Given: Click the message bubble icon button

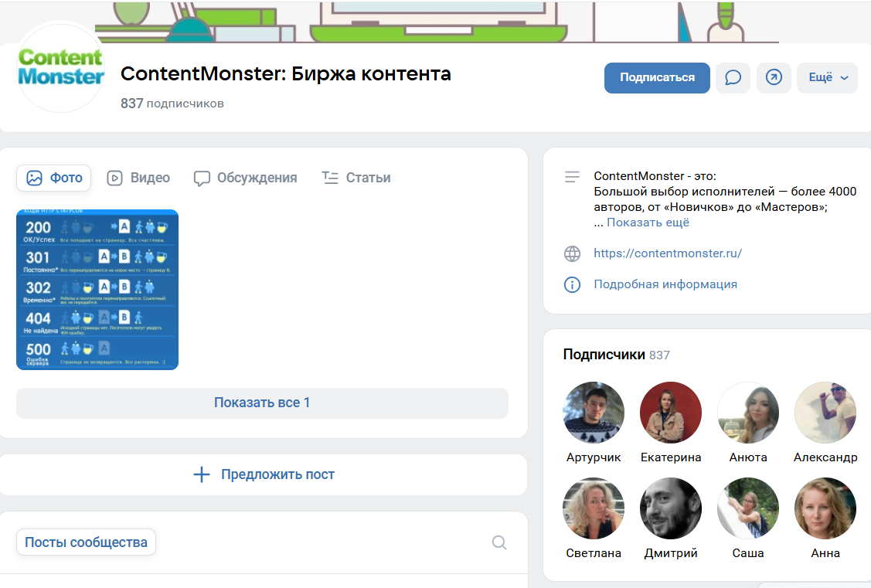Looking at the screenshot, I should click(733, 78).
